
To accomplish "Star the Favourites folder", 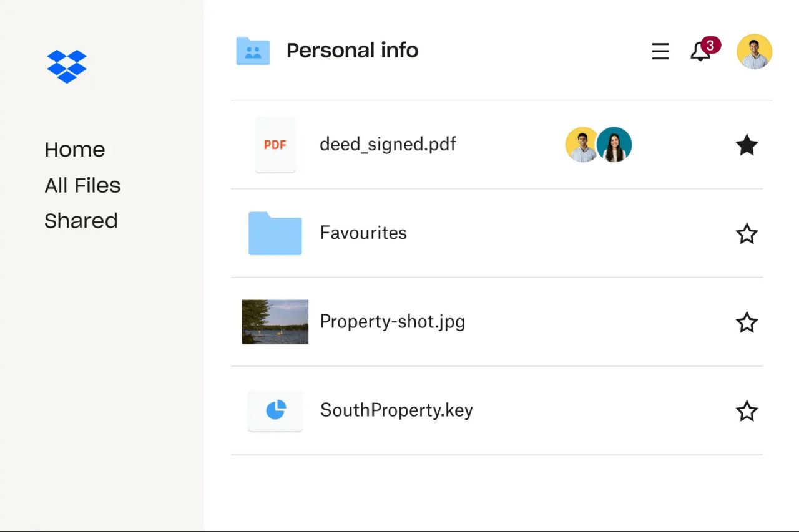I will pos(747,233).
